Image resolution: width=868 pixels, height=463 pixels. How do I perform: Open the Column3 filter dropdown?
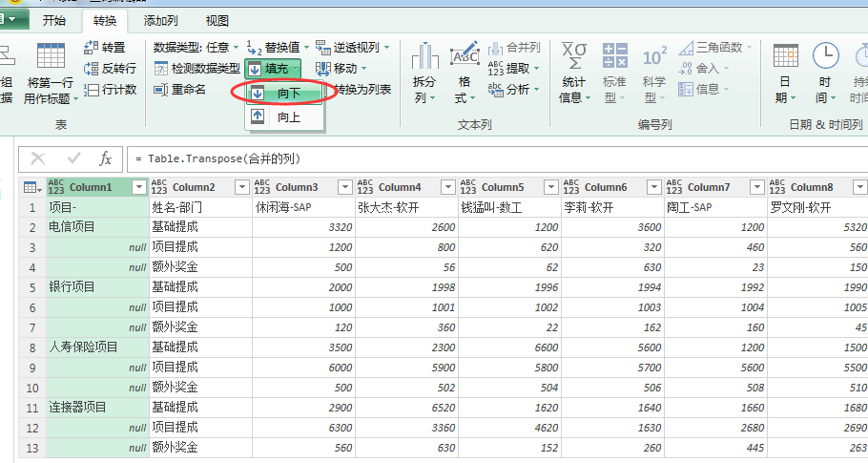345,187
